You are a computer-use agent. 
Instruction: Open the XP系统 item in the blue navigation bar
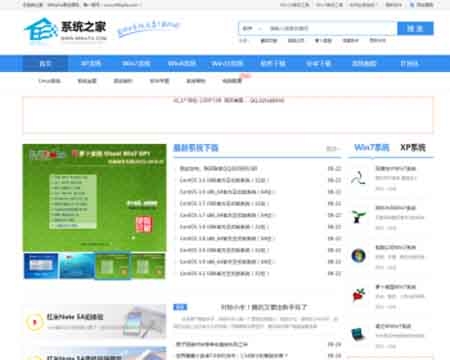tap(91, 63)
